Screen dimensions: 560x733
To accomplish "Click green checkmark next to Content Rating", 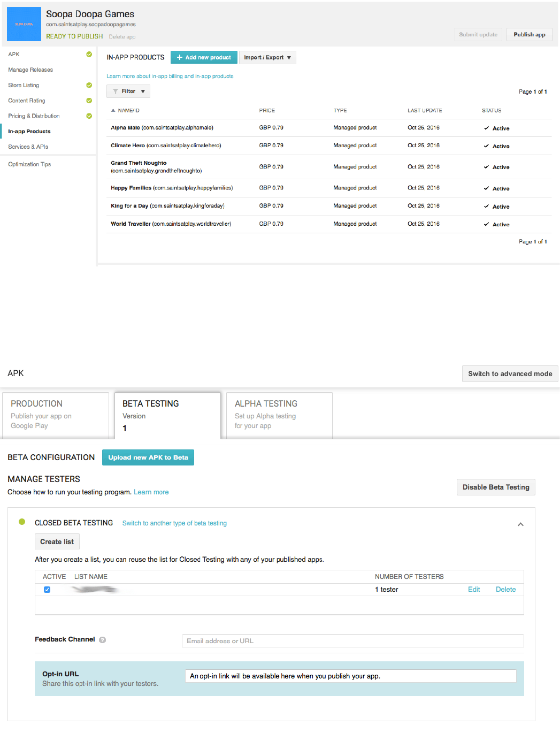I will (89, 101).
